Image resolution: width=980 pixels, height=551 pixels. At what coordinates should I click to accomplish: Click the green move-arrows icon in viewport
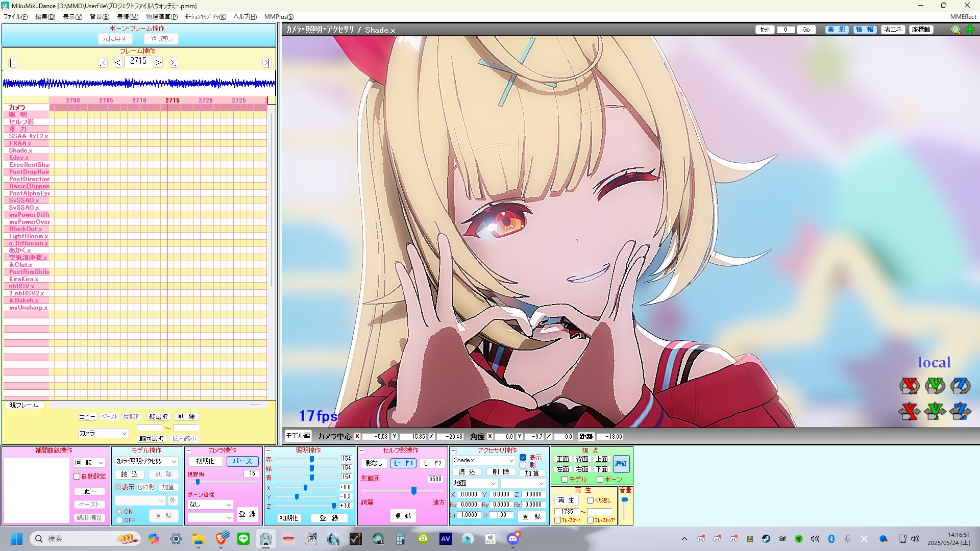pos(970,30)
